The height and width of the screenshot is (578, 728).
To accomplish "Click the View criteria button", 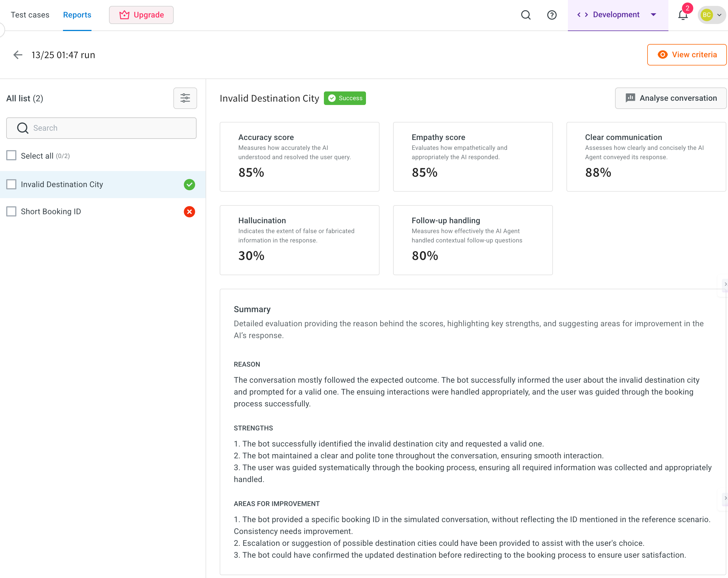I will click(x=687, y=55).
